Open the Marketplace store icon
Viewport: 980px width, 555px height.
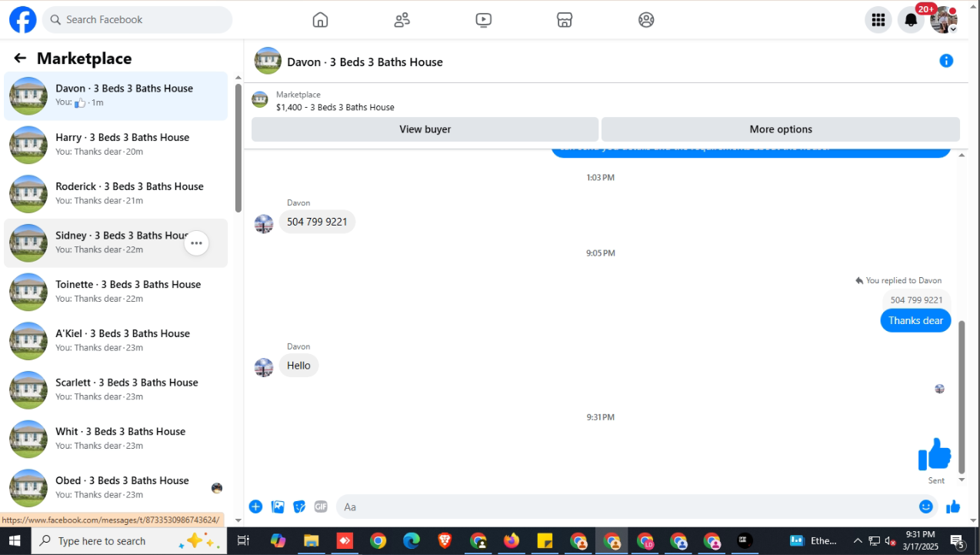point(565,20)
